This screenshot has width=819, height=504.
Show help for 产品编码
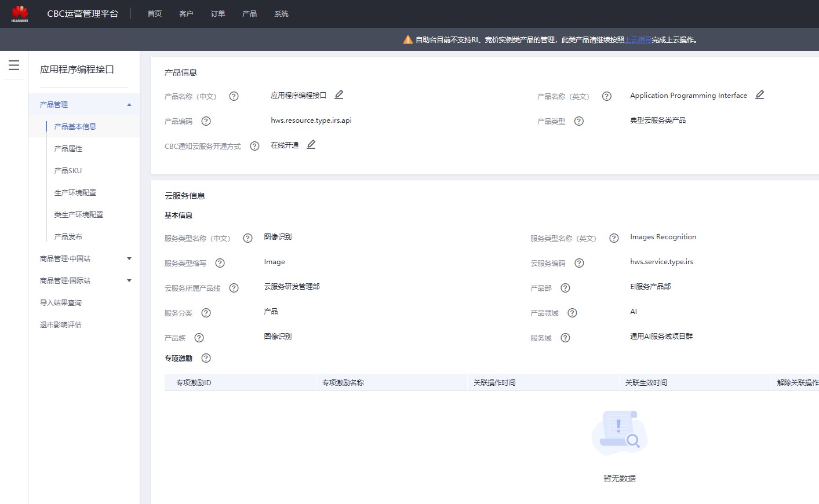(x=206, y=121)
